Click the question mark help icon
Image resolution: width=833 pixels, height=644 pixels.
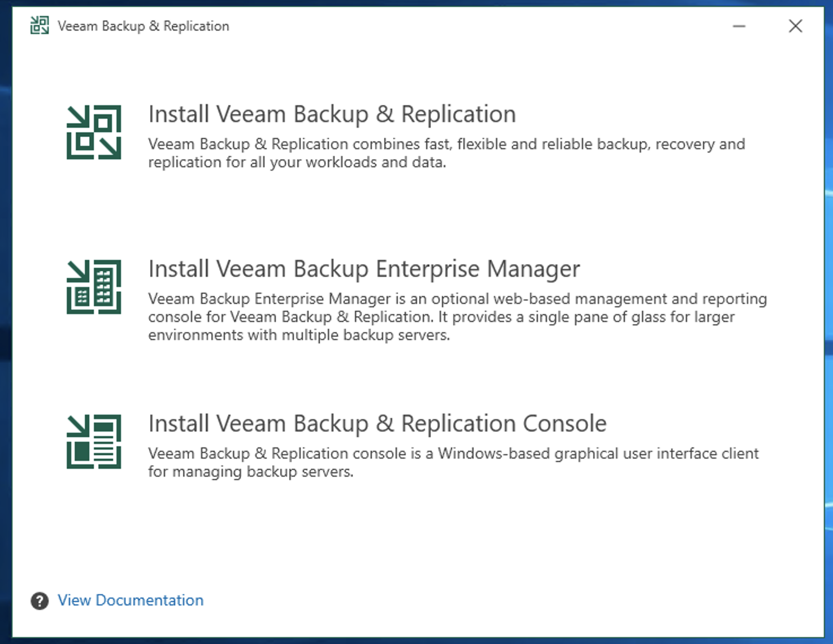coord(40,601)
